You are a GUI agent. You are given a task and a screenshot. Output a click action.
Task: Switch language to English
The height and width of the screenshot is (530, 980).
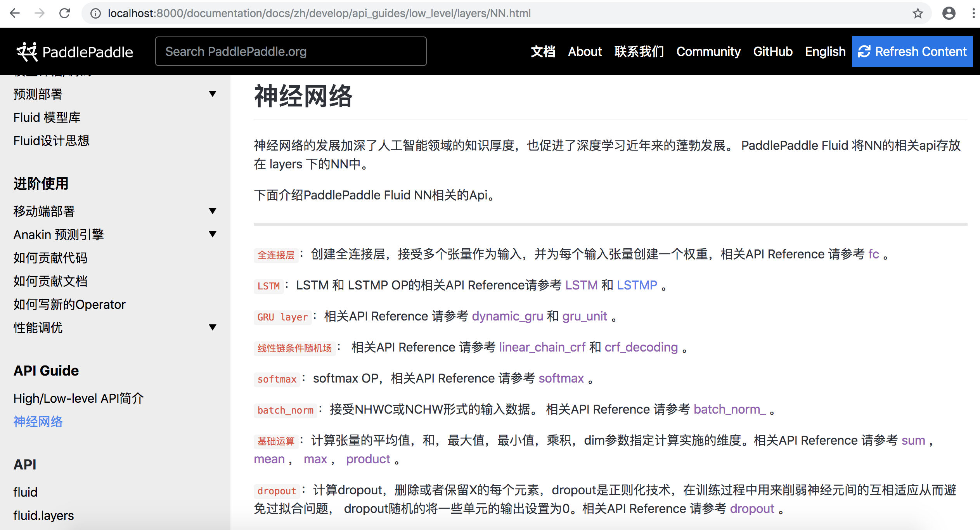coord(825,52)
